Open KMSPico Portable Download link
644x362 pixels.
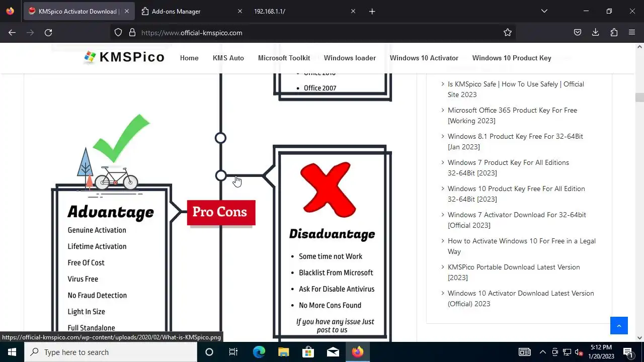[x=514, y=272]
